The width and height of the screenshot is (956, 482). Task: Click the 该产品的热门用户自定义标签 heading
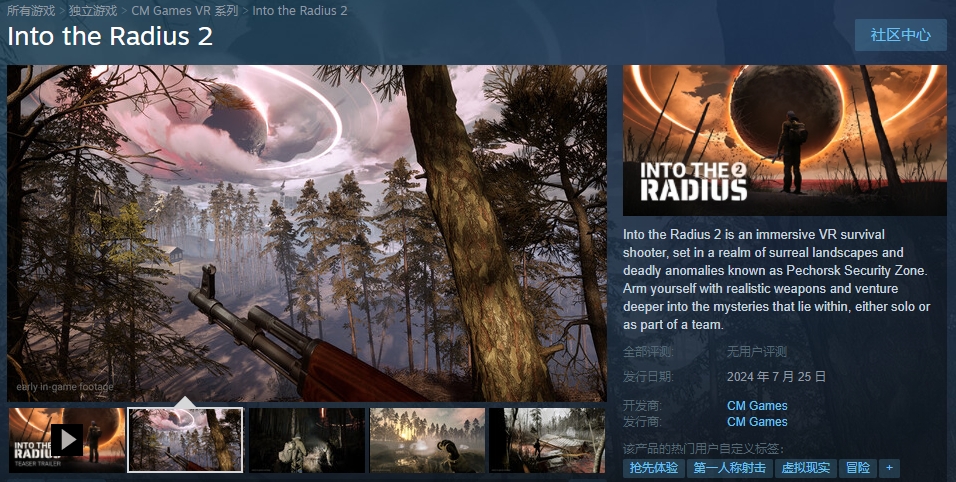click(704, 448)
